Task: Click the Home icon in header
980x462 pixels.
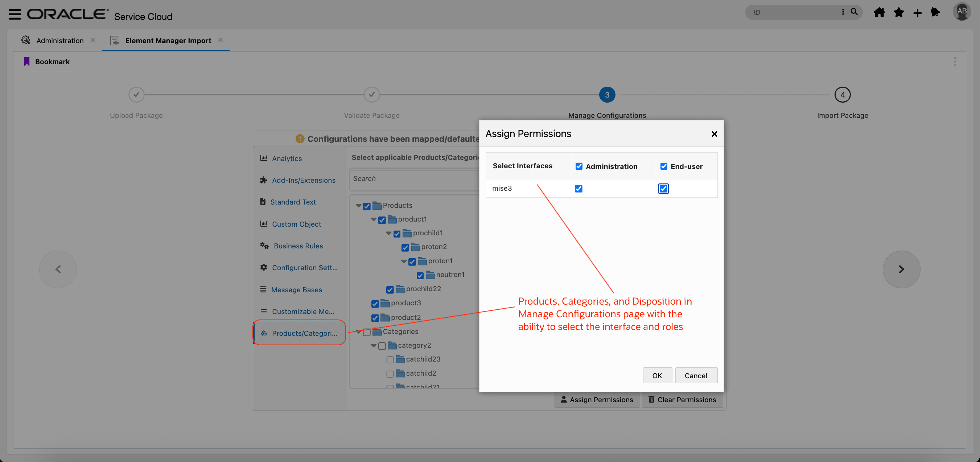Action: [879, 13]
